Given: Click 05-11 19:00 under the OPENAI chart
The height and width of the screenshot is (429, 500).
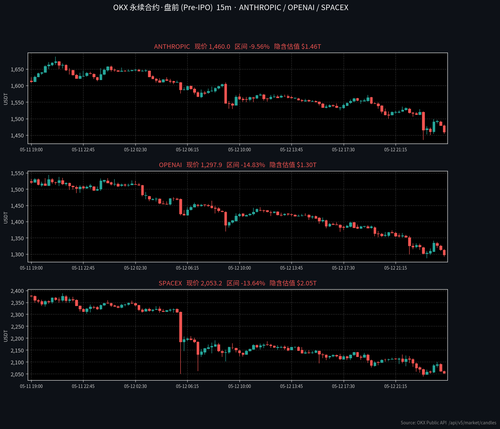Looking at the screenshot, I should pyautogui.click(x=31, y=268).
